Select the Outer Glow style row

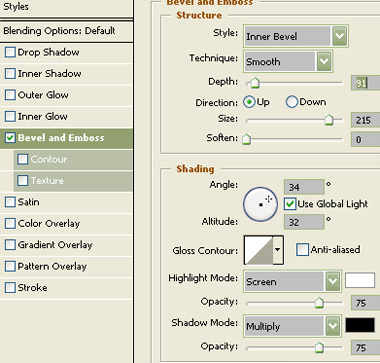coord(66,95)
